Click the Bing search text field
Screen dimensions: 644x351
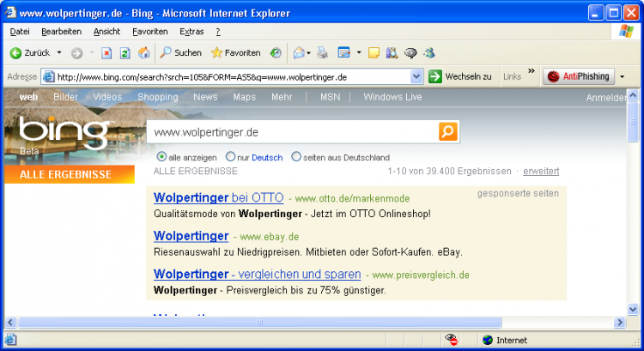[292, 132]
